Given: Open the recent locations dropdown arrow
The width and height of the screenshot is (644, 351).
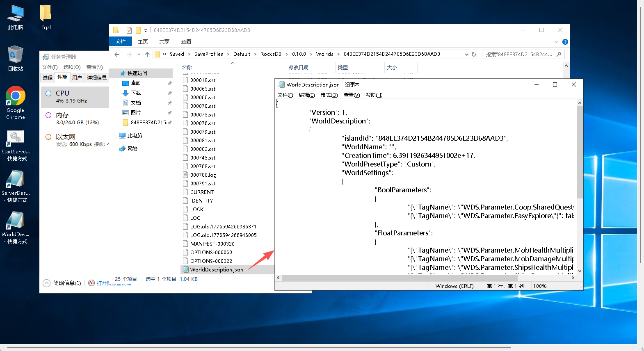Looking at the screenshot, I should click(x=139, y=54).
